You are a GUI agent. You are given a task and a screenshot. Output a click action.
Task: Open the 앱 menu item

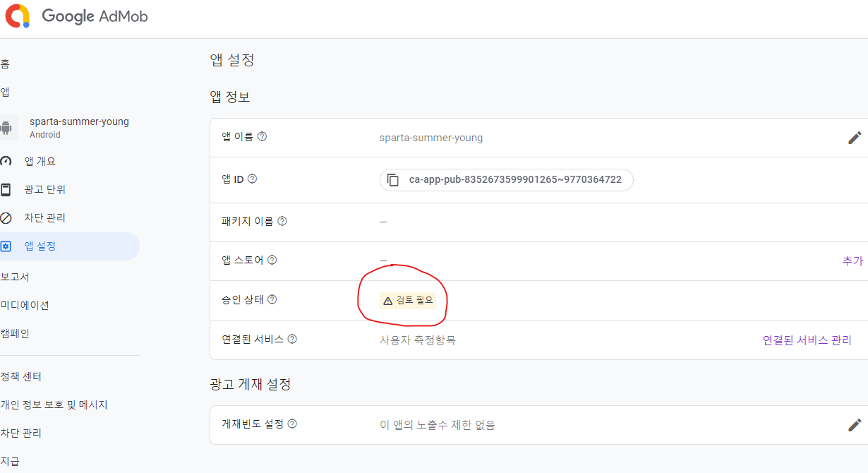tap(5, 92)
